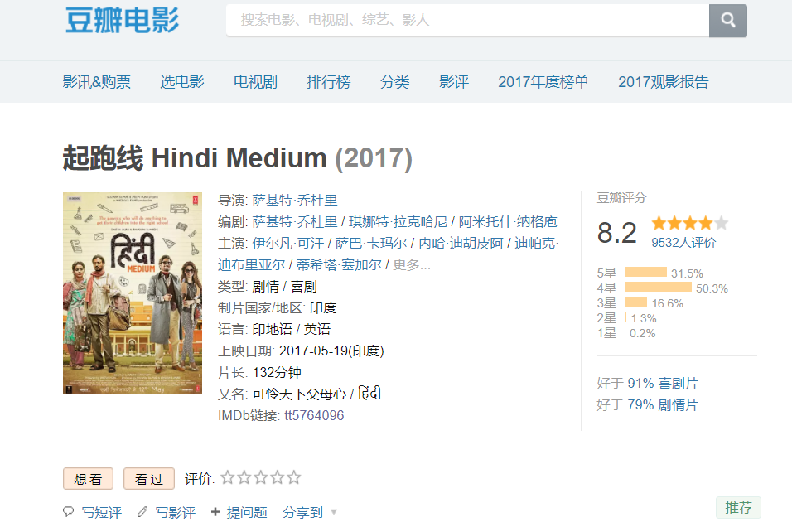The image size is (792, 532).
Task: Mark movie as 想看
Action: point(88,479)
